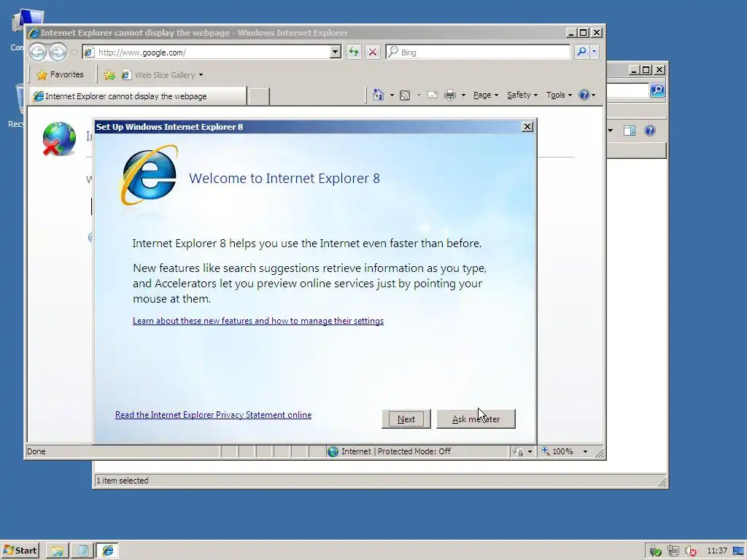Close the Set Up Windows Internet Explorer 8 dialog
Screen dimensions: 747x560
(x=527, y=127)
